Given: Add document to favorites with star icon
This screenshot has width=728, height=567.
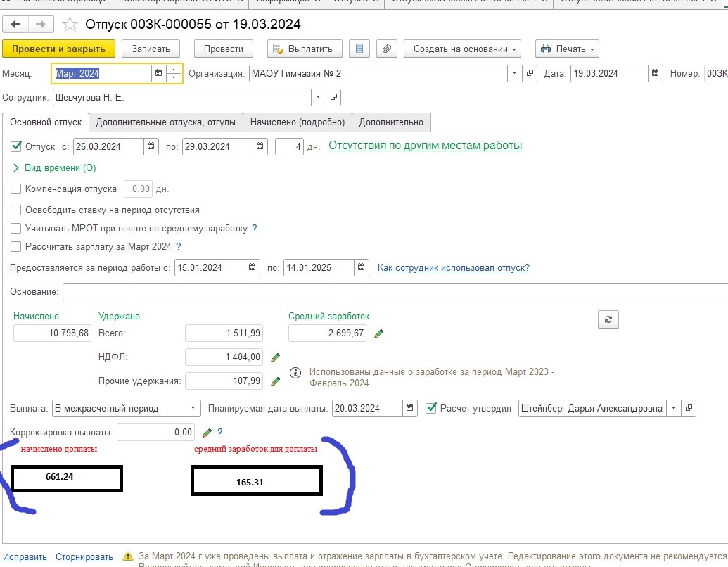Looking at the screenshot, I should point(70,25).
